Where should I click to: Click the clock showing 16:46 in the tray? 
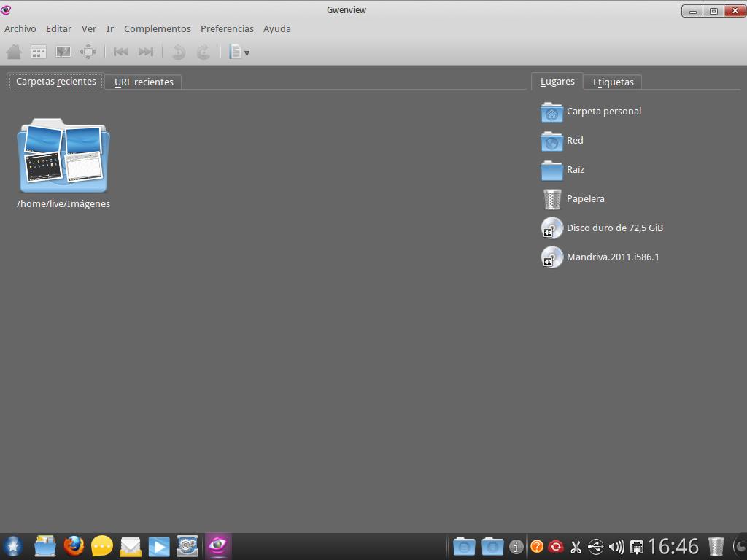(676, 545)
